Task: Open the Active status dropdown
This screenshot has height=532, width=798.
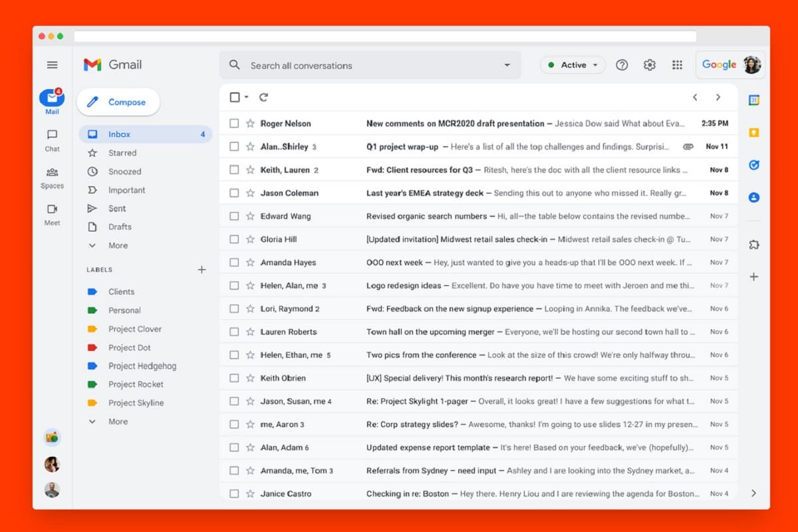Action: click(x=573, y=65)
